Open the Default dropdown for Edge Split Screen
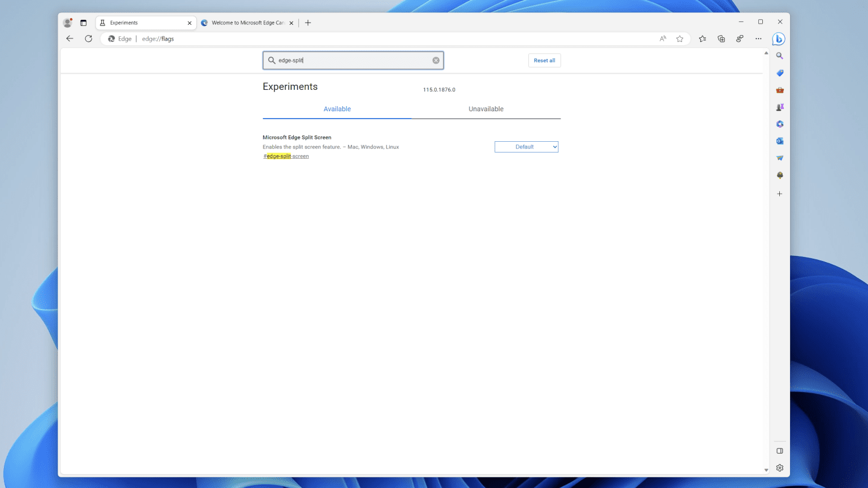The width and height of the screenshot is (868, 488). point(526,146)
